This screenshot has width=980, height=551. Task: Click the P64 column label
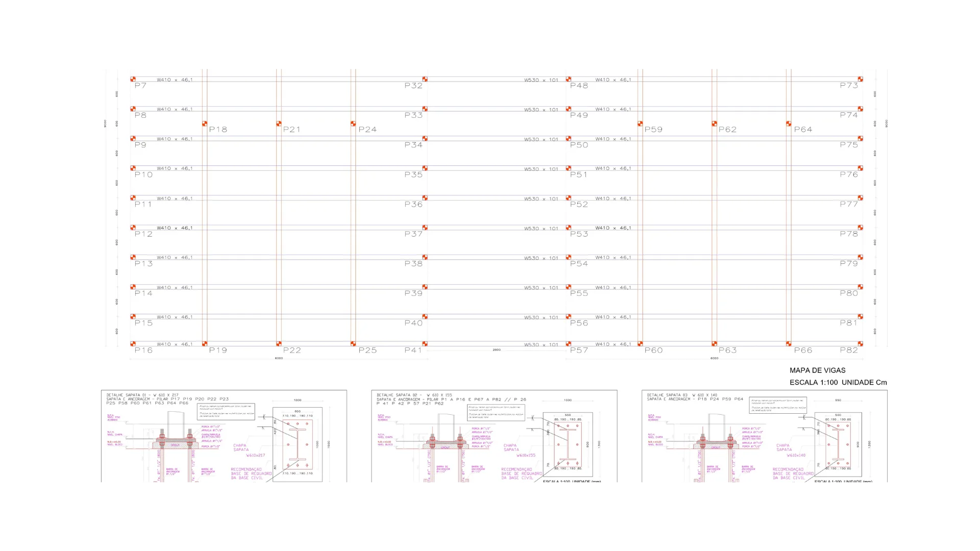803,130
